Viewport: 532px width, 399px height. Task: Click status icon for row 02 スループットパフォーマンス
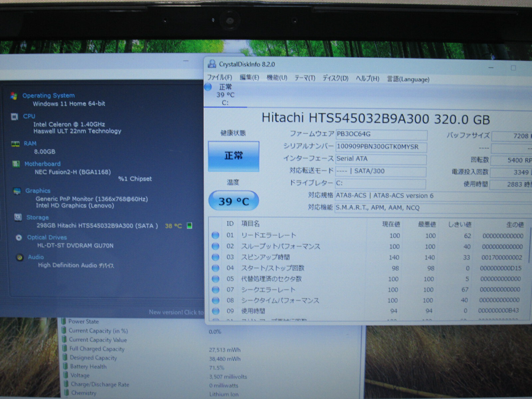(215, 246)
